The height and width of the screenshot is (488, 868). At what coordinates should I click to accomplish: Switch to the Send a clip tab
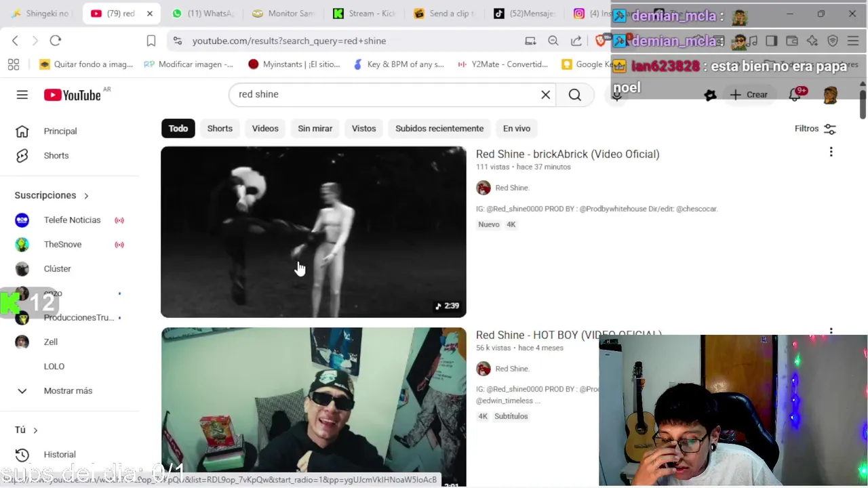tap(445, 14)
